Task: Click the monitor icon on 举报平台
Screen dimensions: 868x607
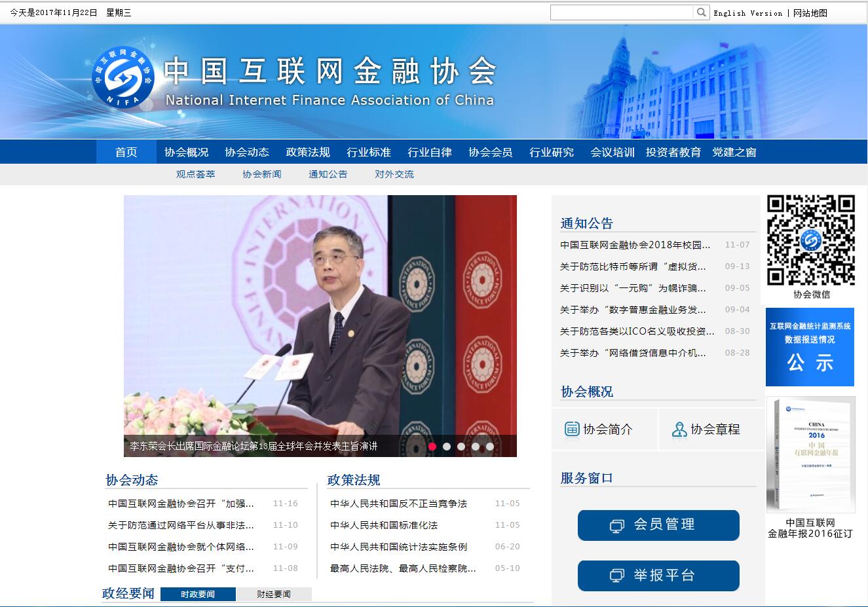Action: click(x=617, y=576)
